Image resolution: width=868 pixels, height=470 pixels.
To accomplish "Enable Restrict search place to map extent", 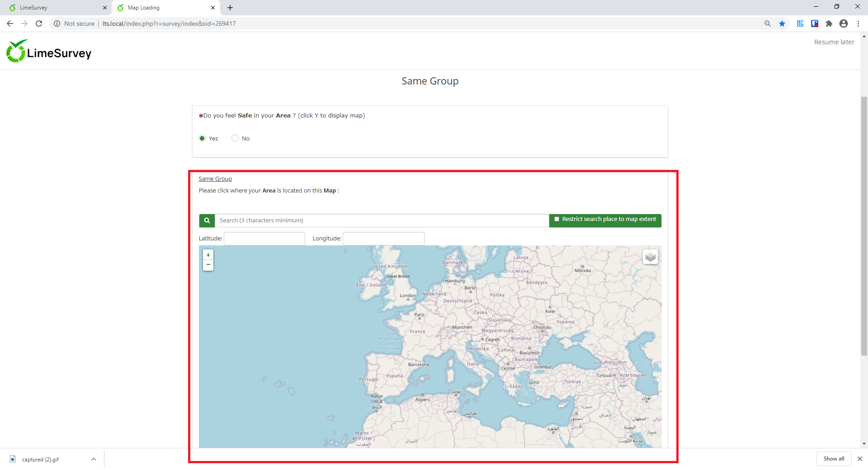I will [557, 219].
